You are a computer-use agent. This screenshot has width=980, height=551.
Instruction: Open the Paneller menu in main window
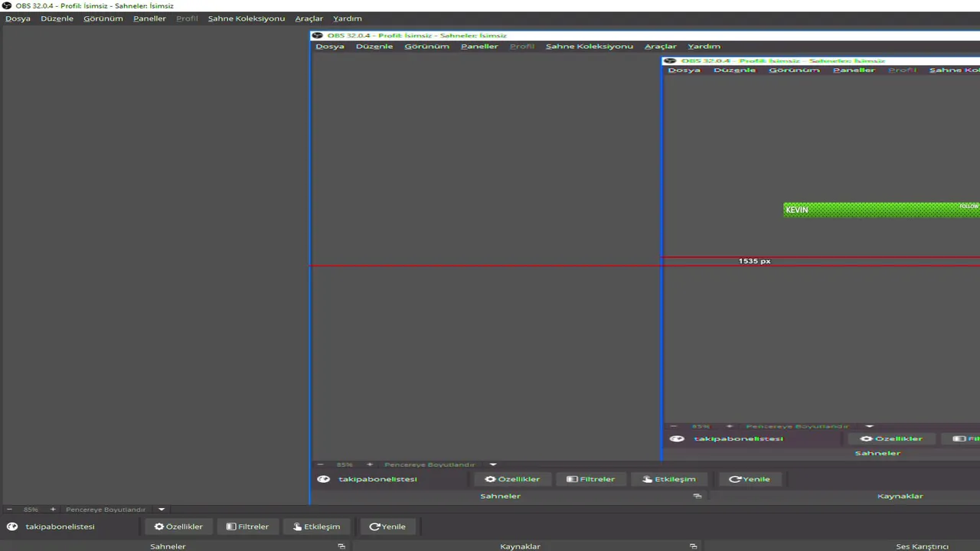[x=149, y=18]
